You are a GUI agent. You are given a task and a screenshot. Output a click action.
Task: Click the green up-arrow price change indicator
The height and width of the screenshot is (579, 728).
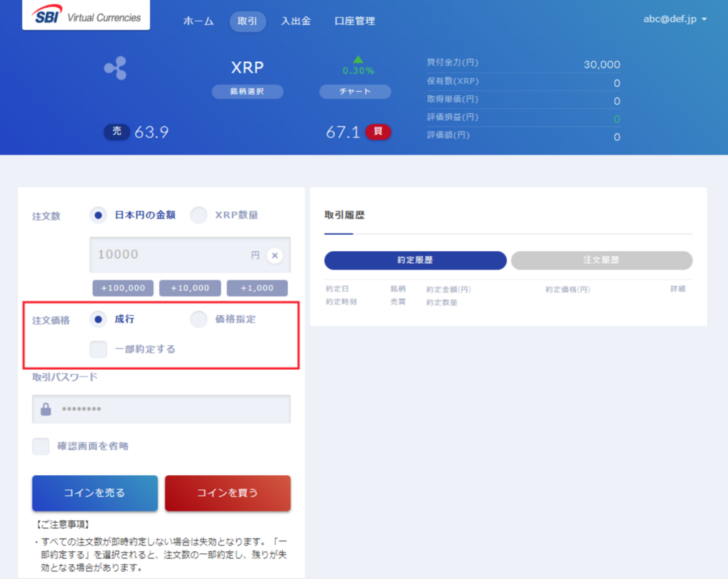pyautogui.click(x=358, y=59)
